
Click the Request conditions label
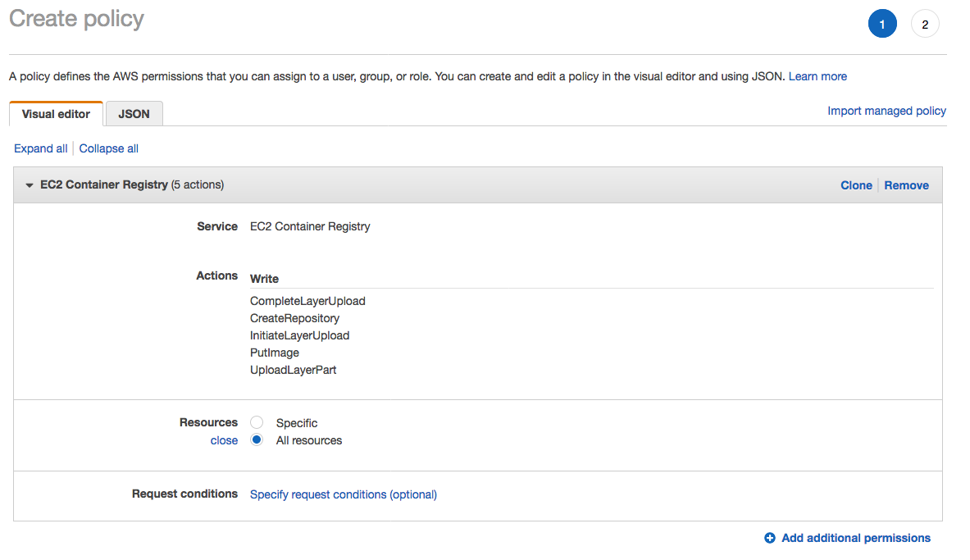(x=184, y=494)
